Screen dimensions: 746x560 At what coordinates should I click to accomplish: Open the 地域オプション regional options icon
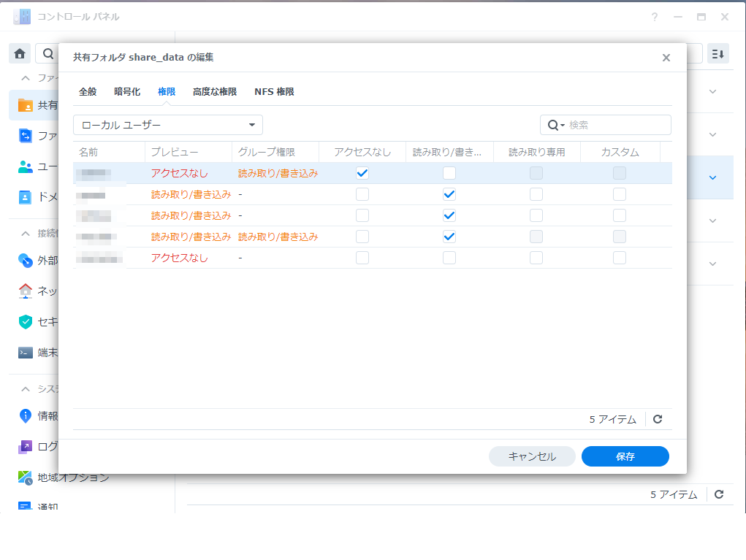tap(26, 477)
